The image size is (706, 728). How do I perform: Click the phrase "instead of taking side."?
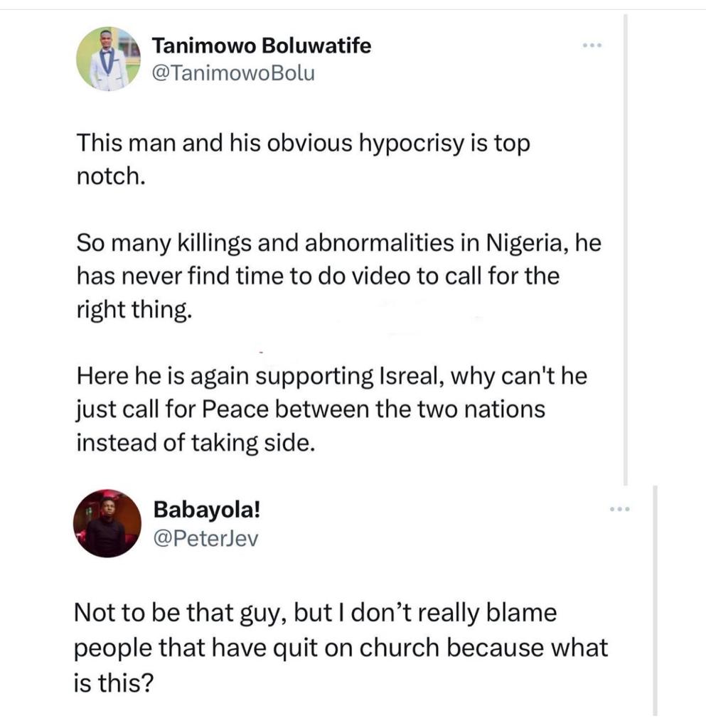click(x=194, y=442)
